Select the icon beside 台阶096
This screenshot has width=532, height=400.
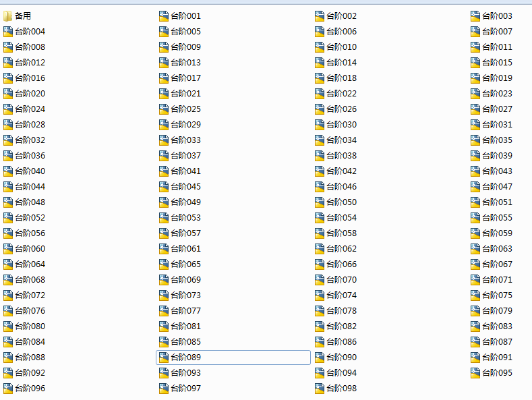tap(8, 388)
